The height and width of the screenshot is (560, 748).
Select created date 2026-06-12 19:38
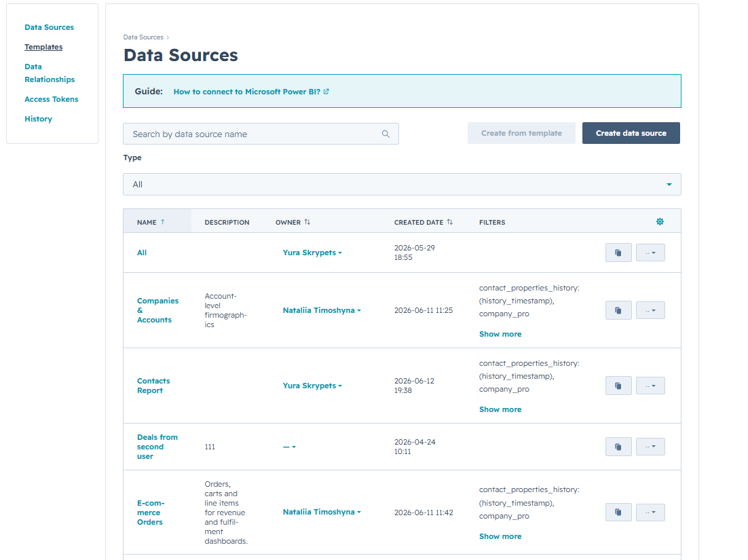coord(414,386)
